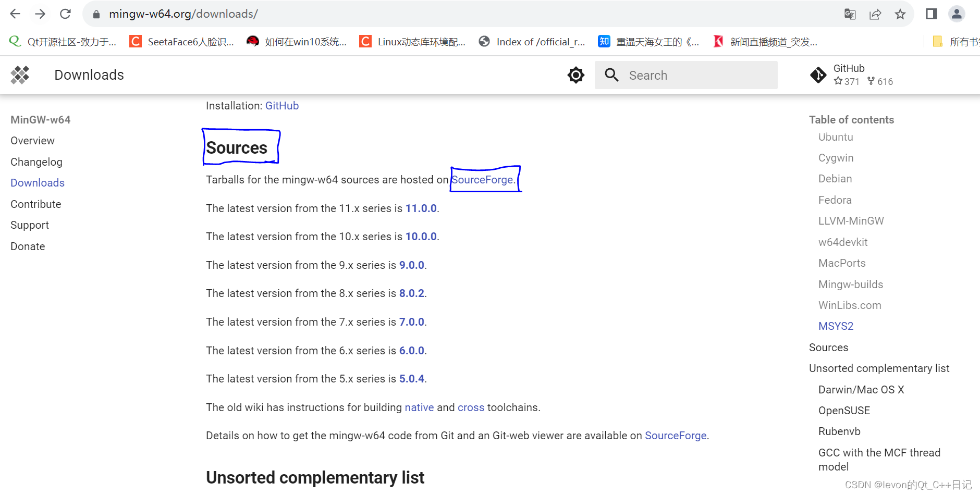The width and height of the screenshot is (980, 495).
Task: Jump to LLVM-MinGW in table of contents
Action: click(x=851, y=221)
